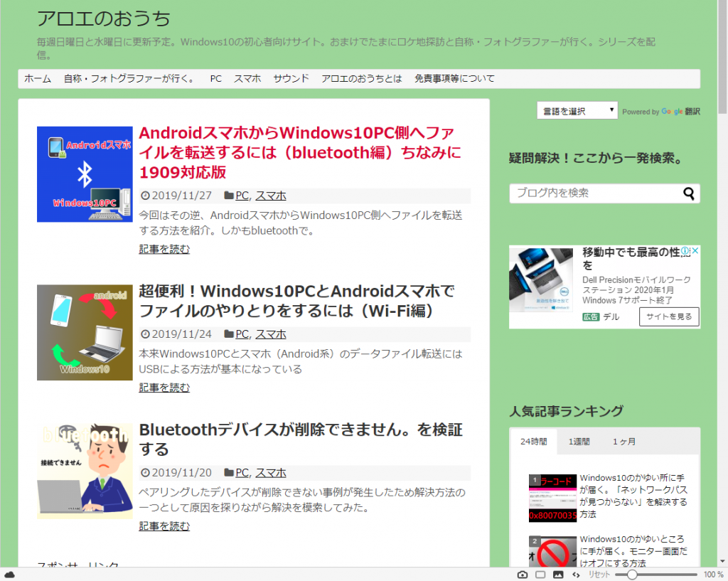Click the cloud sync icon at bottom left
This screenshot has height=581, width=728.
pyautogui.click(x=9, y=575)
